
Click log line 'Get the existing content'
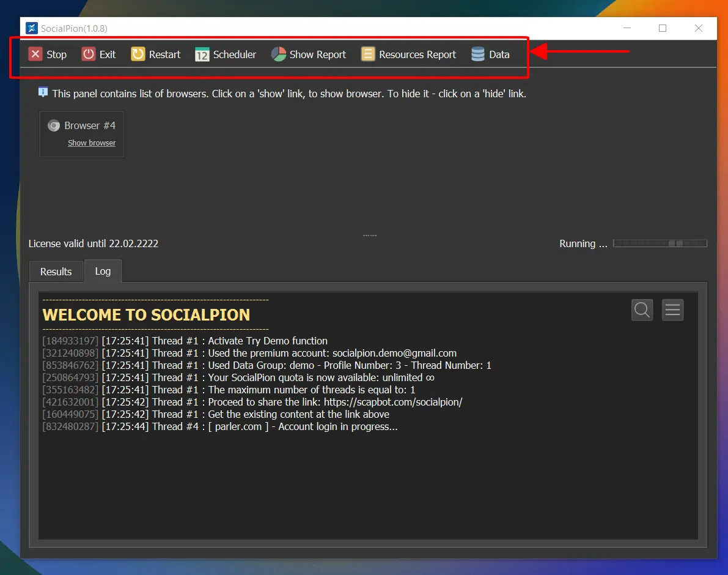pyautogui.click(x=216, y=414)
